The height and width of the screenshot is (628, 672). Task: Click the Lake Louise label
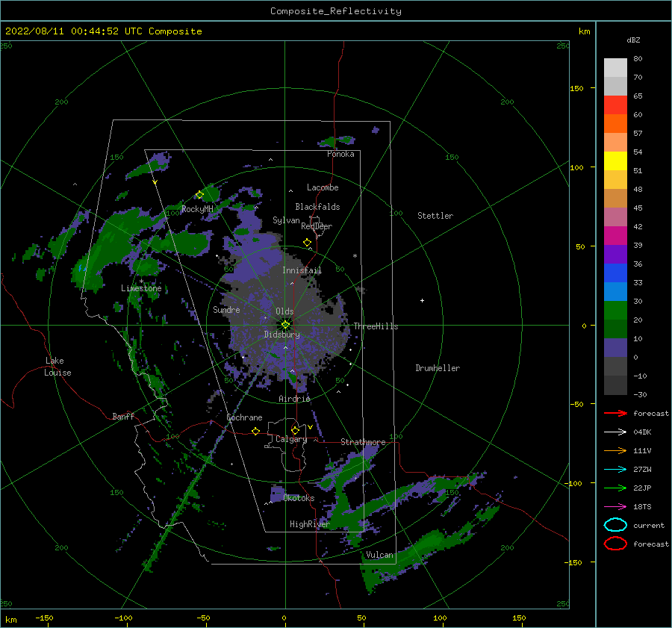(57, 367)
